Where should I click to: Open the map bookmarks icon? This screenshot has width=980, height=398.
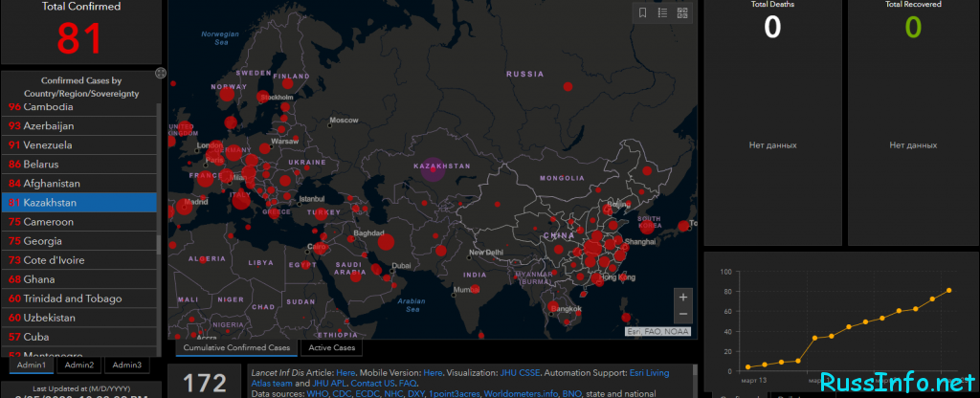click(642, 12)
